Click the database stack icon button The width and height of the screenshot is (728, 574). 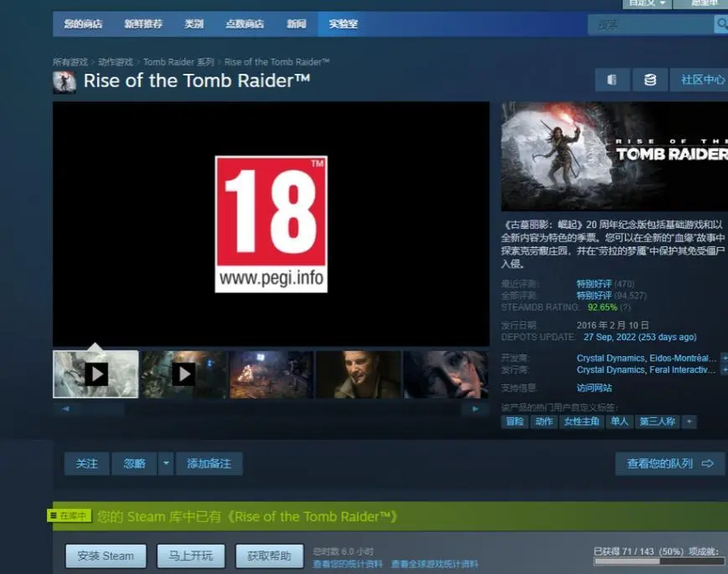coord(650,80)
